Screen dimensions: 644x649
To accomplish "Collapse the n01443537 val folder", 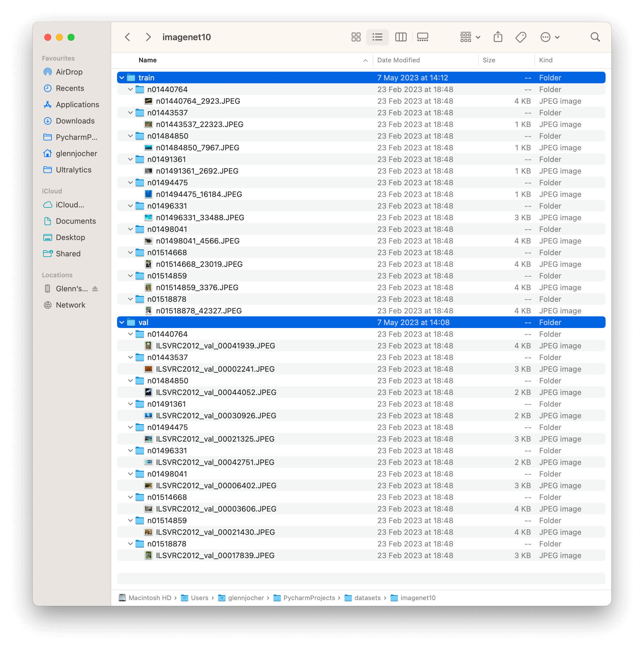I will 130,357.
